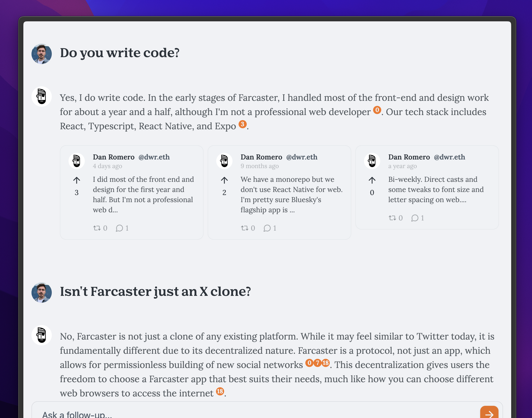Click Dan Romero name in second cast card
The height and width of the screenshot is (418, 532).
click(x=261, y=157)
